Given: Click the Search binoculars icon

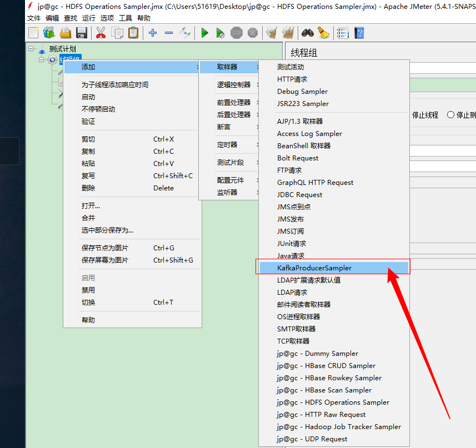Looking at the screenshot, I should (308, 33).
